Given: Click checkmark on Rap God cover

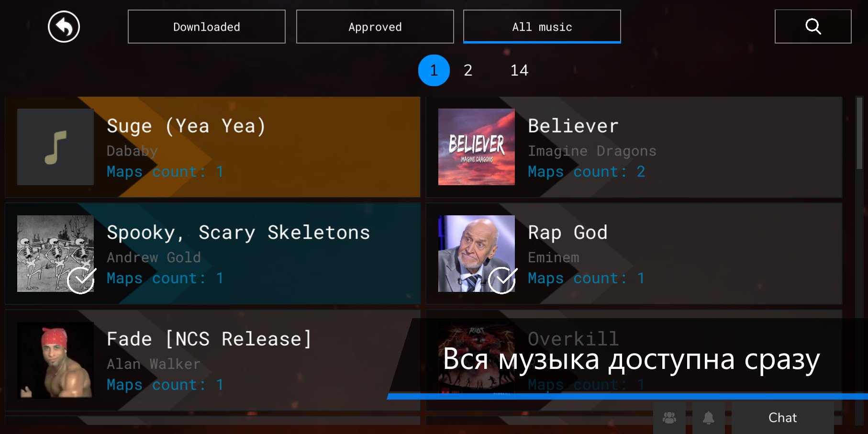Looking at the screenshot, I should tap(502, 280).
